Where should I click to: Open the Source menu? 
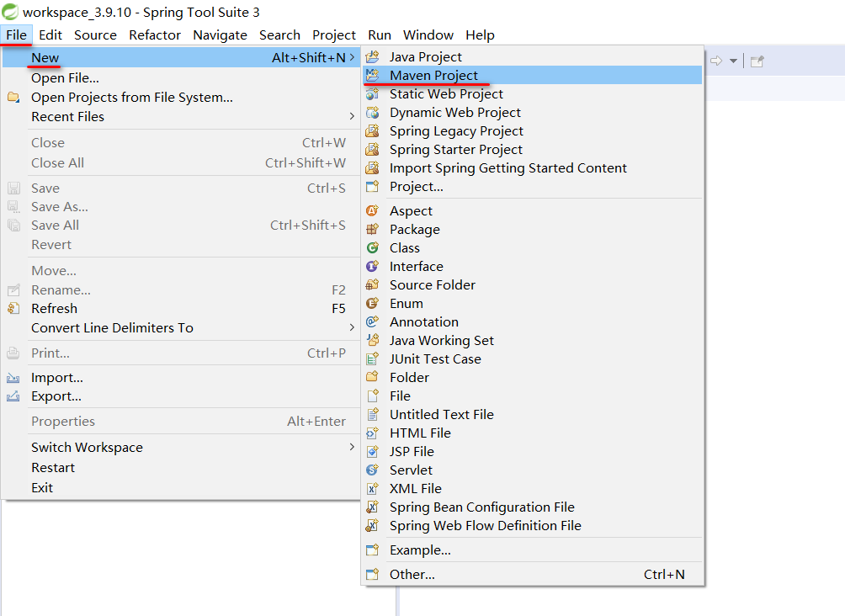pos(95,35)
